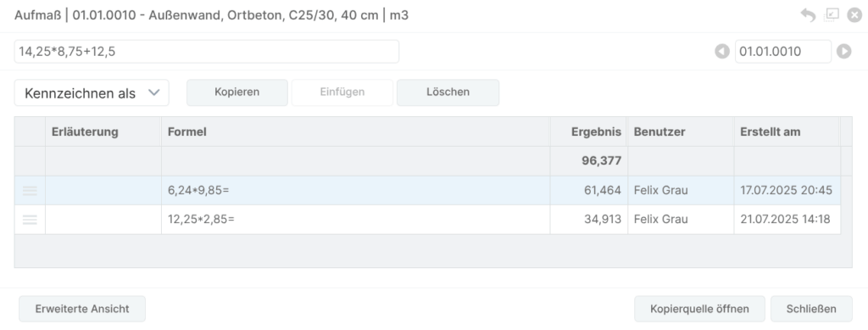Click Kopierquelle öffnen button
Screen dimensions: 868x330
tap(699, 309)
